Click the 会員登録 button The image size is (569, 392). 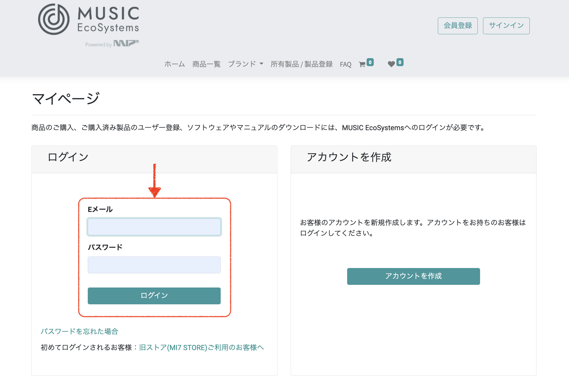[458, 26]
